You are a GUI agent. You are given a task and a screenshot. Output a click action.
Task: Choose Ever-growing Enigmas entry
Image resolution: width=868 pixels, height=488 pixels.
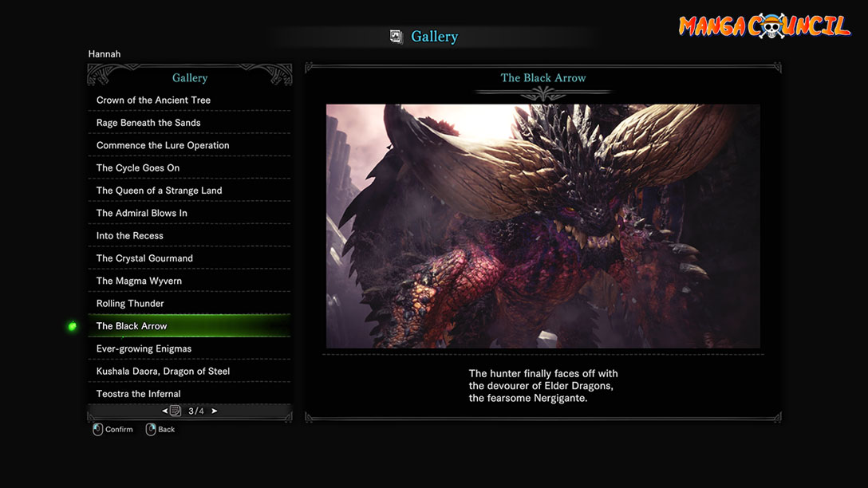coord(189,349)
